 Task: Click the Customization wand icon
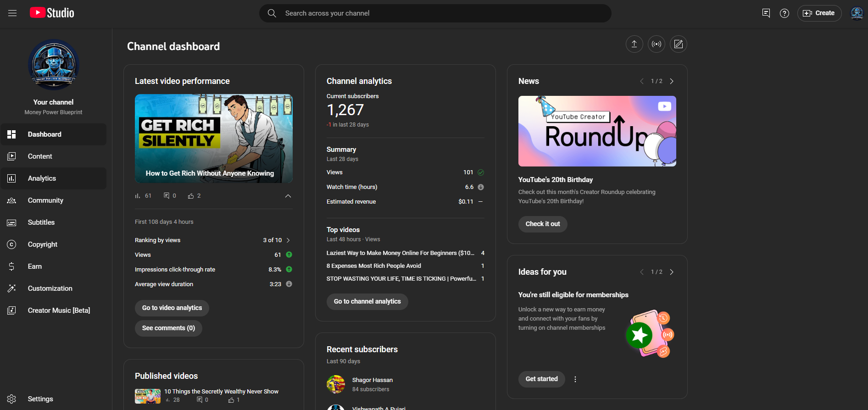click(11, 288)
